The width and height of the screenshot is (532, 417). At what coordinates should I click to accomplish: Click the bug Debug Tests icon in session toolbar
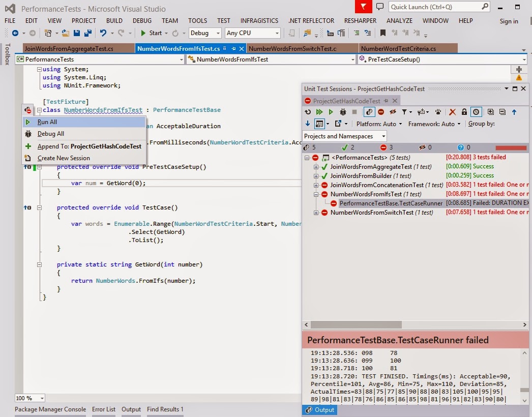343,112
